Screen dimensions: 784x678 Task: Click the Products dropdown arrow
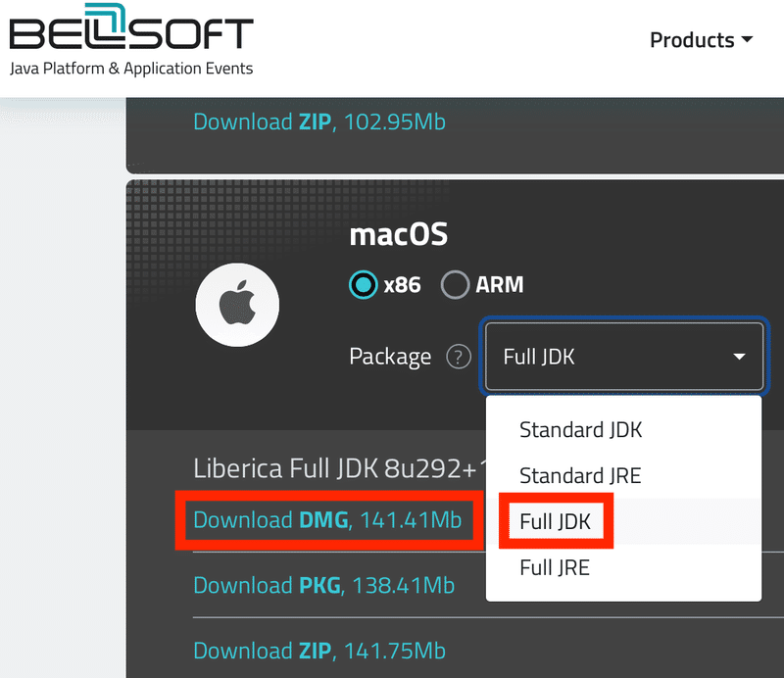[x=748, y=40]
